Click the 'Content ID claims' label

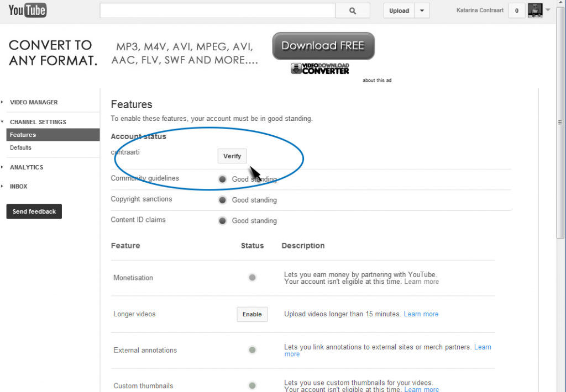[138, 220]
